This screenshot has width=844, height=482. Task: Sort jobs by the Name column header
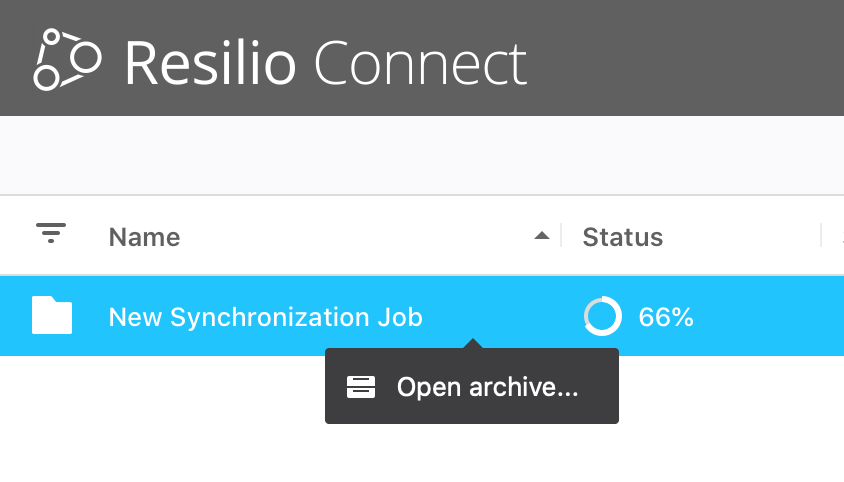pos(144,237)
